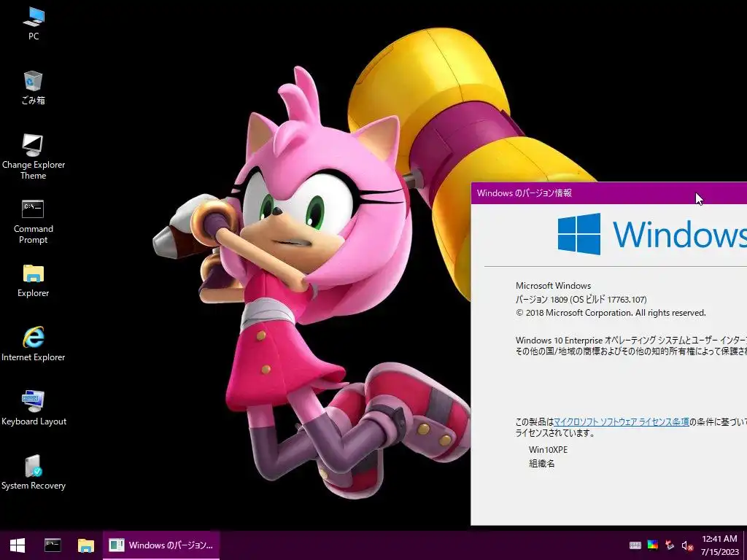Click the Windows logo in the dialog

coord(578,234)
